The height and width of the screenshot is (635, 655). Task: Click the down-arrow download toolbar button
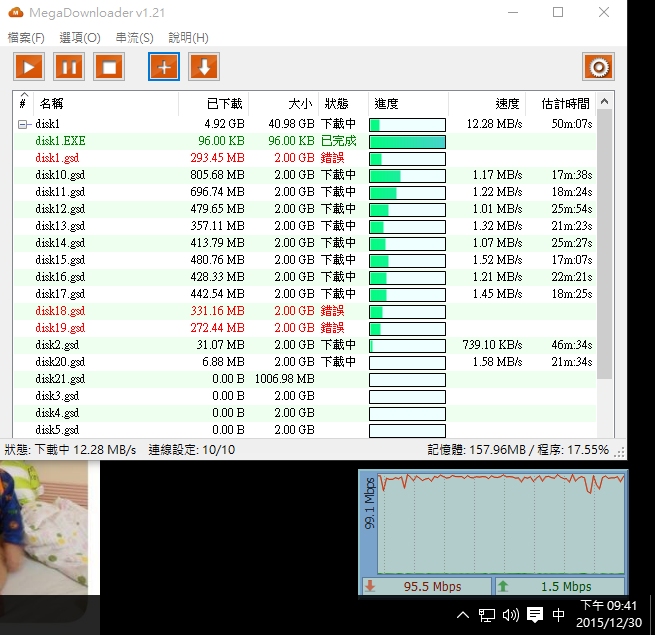[204, 67]
